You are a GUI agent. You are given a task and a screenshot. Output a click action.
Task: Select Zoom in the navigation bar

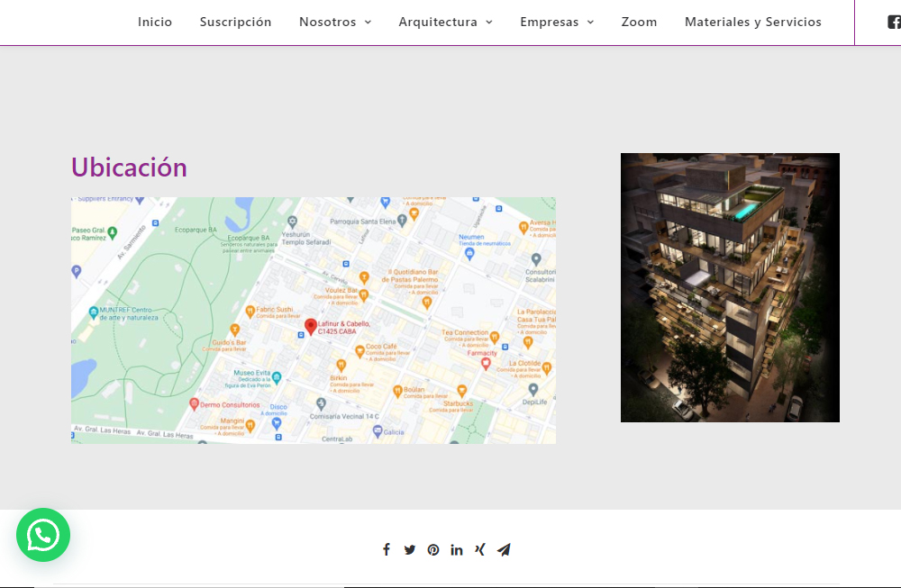click(639, 22)
